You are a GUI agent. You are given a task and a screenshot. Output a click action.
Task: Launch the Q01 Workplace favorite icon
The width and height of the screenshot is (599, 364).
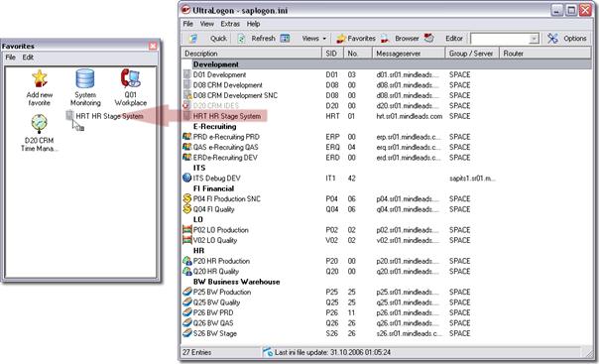(130, 78)
